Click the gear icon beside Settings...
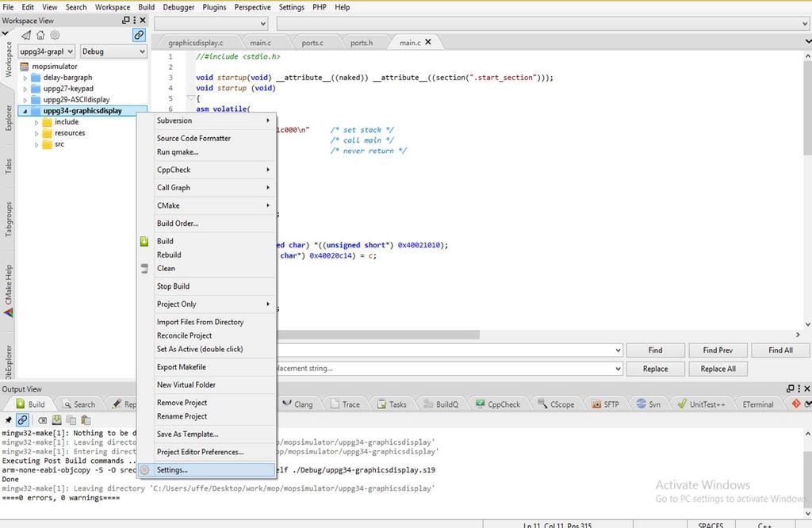 coord(144,470)
